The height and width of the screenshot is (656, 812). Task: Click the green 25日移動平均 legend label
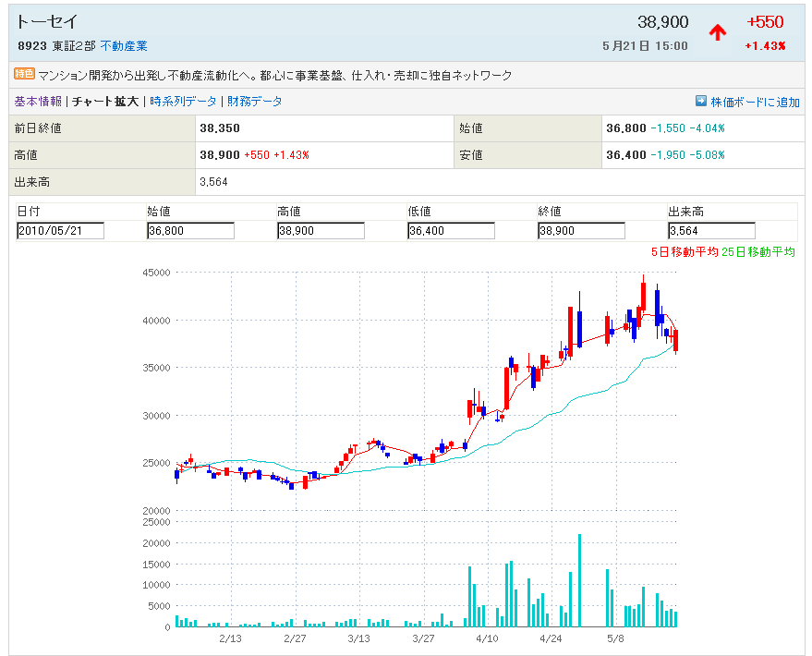[758, 251]
